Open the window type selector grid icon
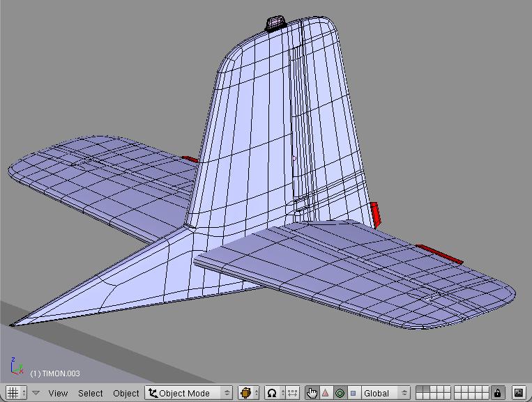 point(13,393)
